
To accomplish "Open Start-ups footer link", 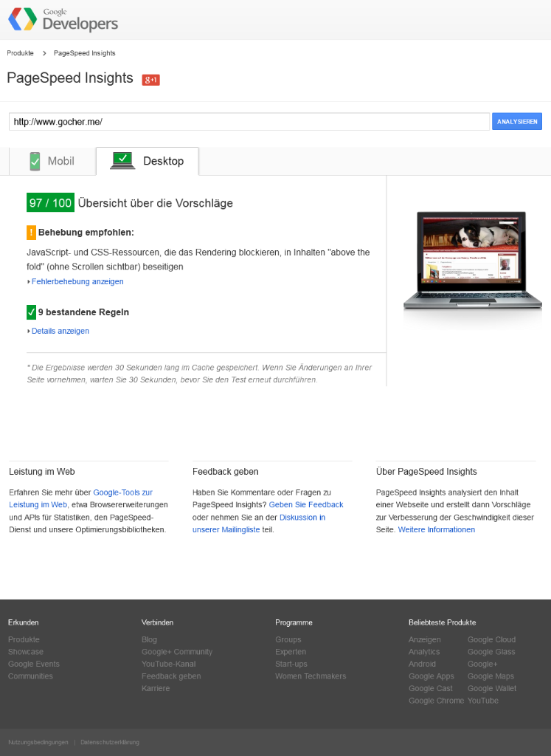I will pyautogui.click(x=291, y=664).
